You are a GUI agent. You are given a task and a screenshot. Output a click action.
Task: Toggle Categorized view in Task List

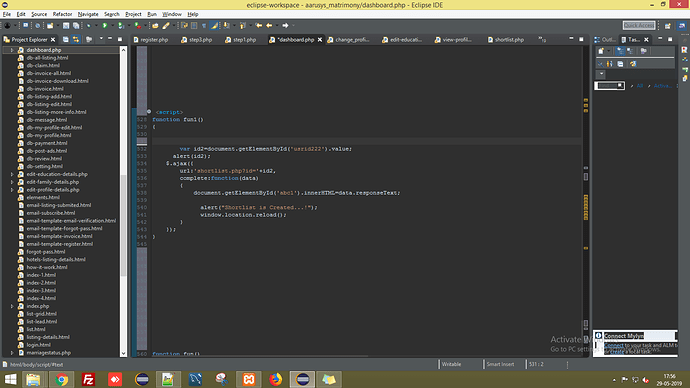620,51
